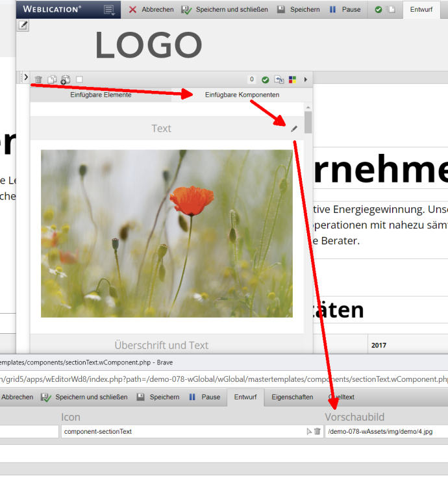
Task: Toggle the element selection checkbox
Action: pyautogui.click(x=79, y=79)
